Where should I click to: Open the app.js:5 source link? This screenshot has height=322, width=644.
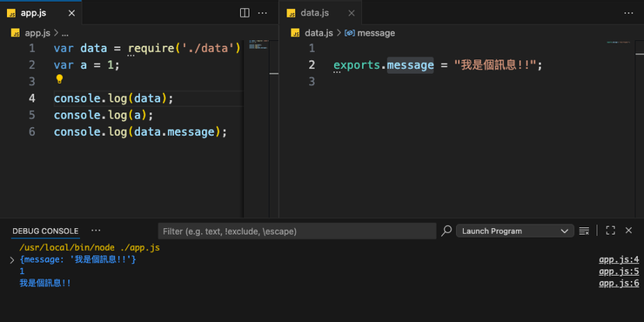point(619,272)
